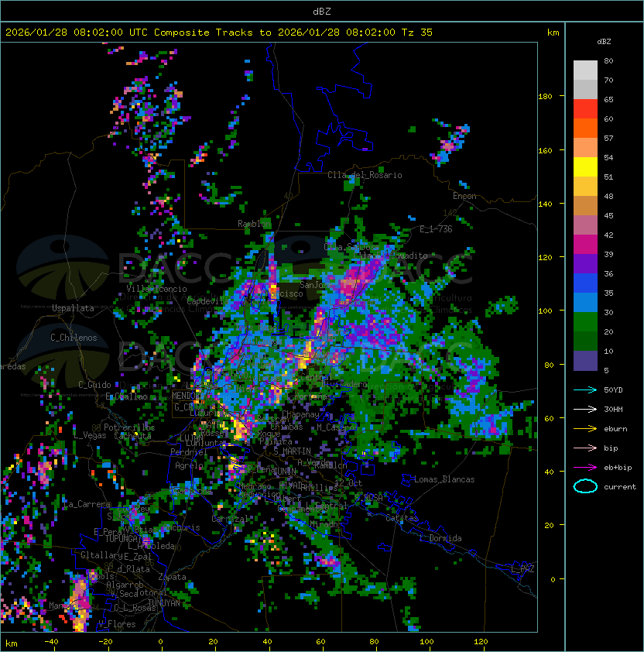Click the 'dBZ' title at top center
This screenshot has width=644, height=652.
[322, 12]
